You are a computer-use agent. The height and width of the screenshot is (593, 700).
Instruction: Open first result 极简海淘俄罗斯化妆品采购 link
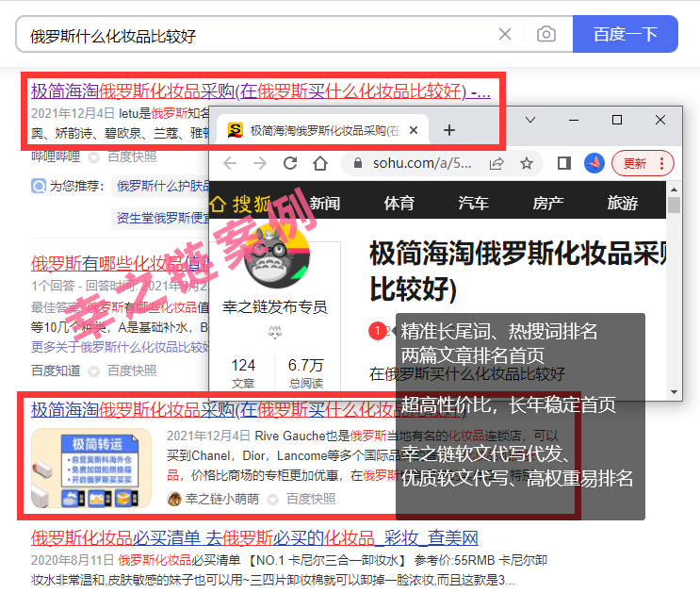point(261,91)
